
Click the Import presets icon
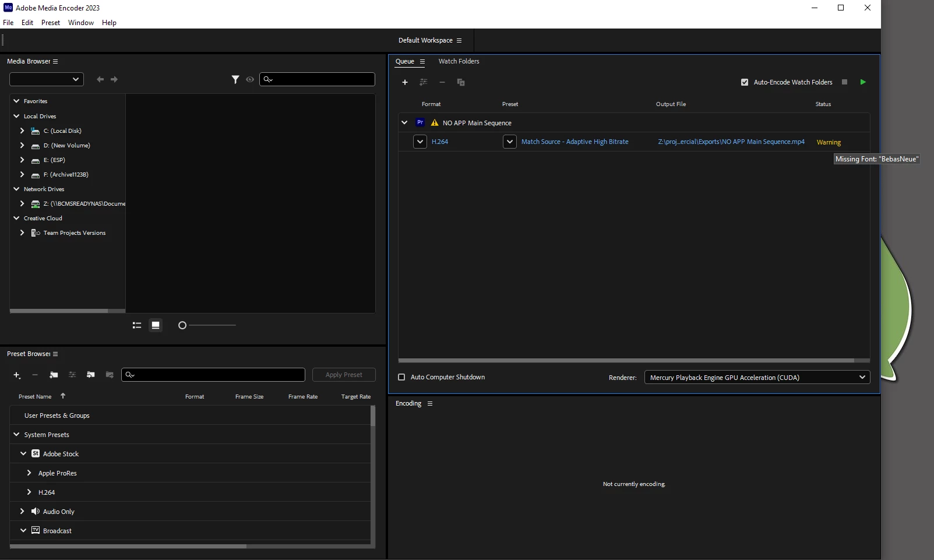coord(91,375)
